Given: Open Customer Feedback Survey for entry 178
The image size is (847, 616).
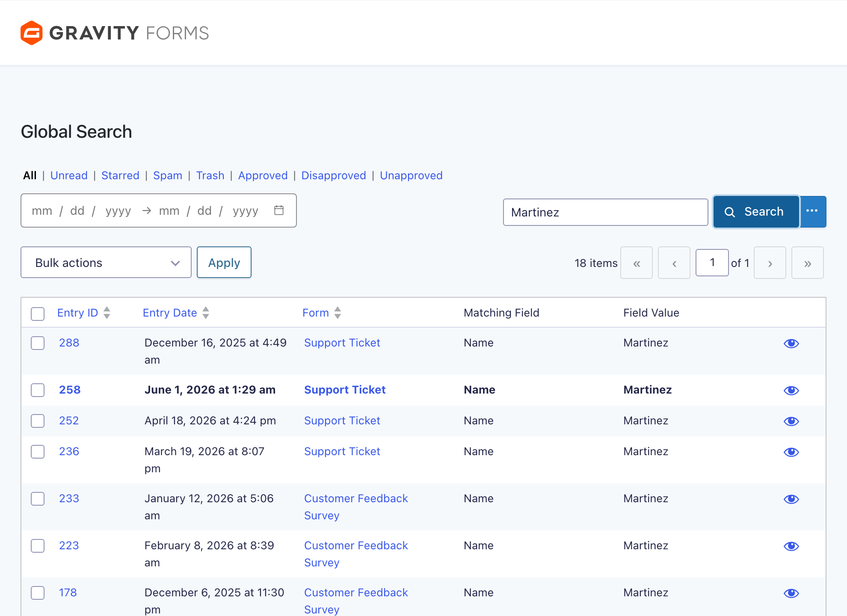Looking at the screenshot, I should (356, 601).
